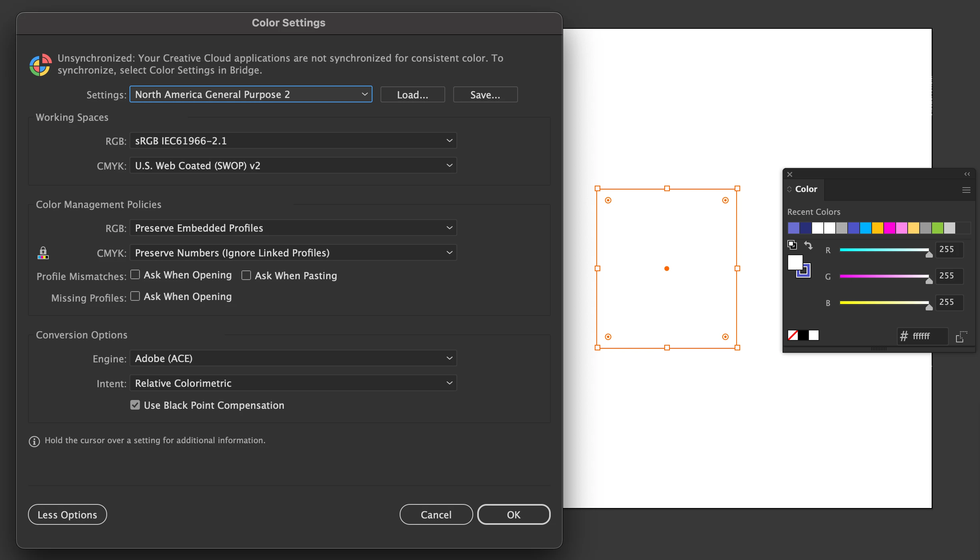Open the Color panel hamburger menu

[966, 190]
